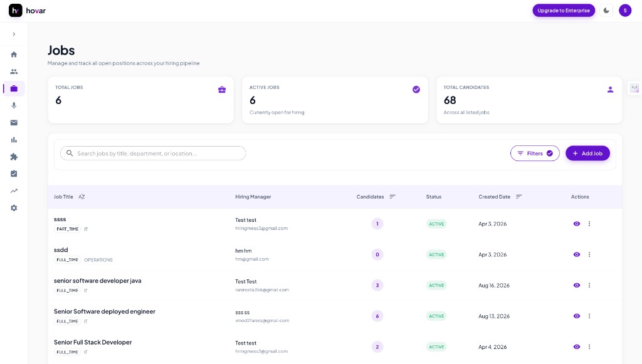
Task: Click Upgrade to Enterprise button
Action: [564, 11]
